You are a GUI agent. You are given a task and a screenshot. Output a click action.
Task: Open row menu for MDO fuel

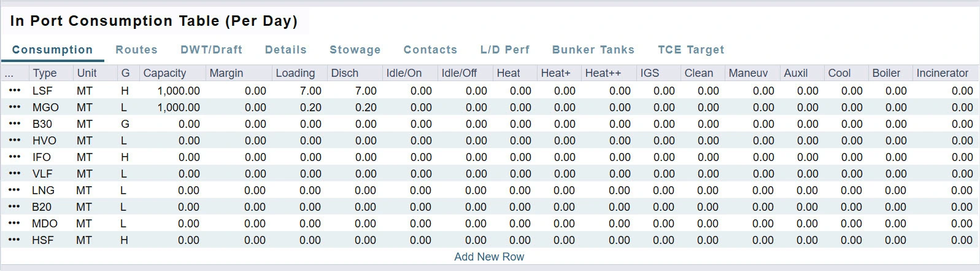pyautogui.click(x=15, y=224)
